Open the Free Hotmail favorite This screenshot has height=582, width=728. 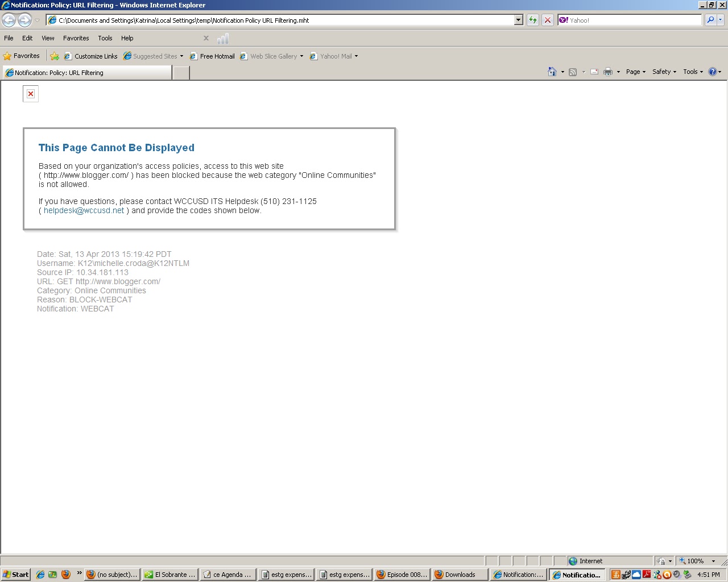[x=212, y=56]
